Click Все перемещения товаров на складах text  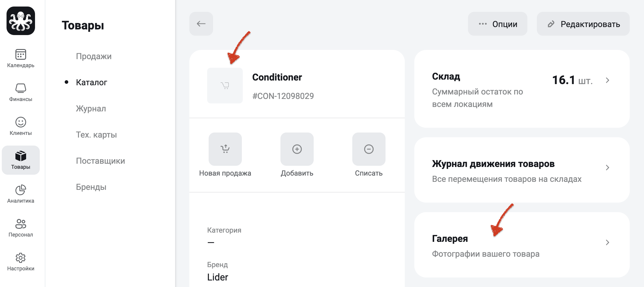pyautogui.click(x=507, y=179)
